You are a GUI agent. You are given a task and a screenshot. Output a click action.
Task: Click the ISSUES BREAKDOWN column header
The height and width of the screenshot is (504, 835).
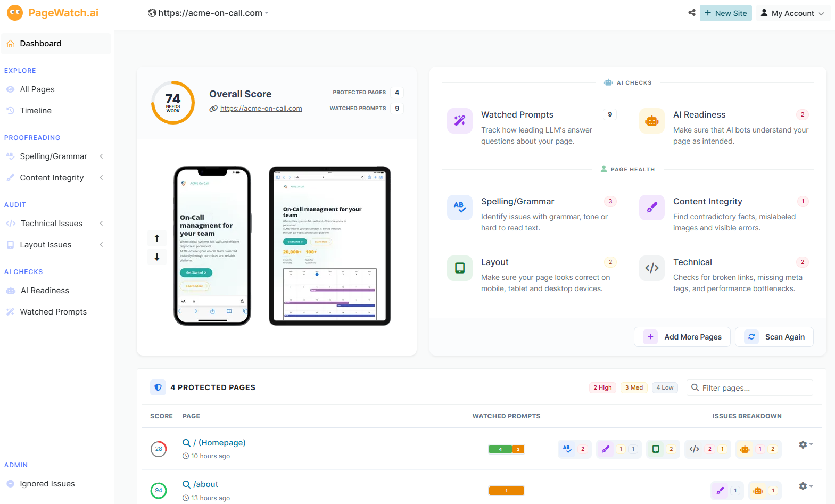pyautogui.click(x=747, y=416)
